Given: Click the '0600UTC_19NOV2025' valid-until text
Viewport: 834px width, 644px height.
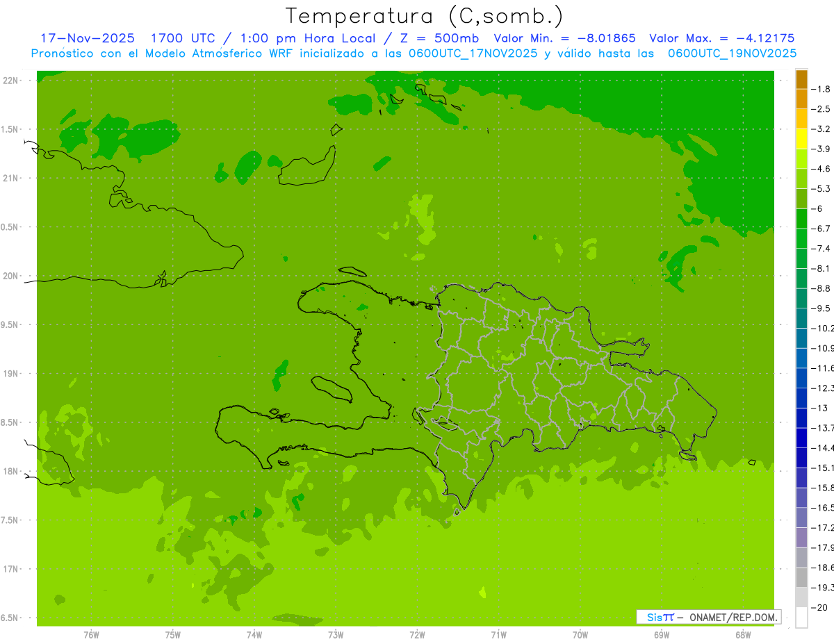Looking at the screenshot, I should pyautogui.click(x=732, y=53).
